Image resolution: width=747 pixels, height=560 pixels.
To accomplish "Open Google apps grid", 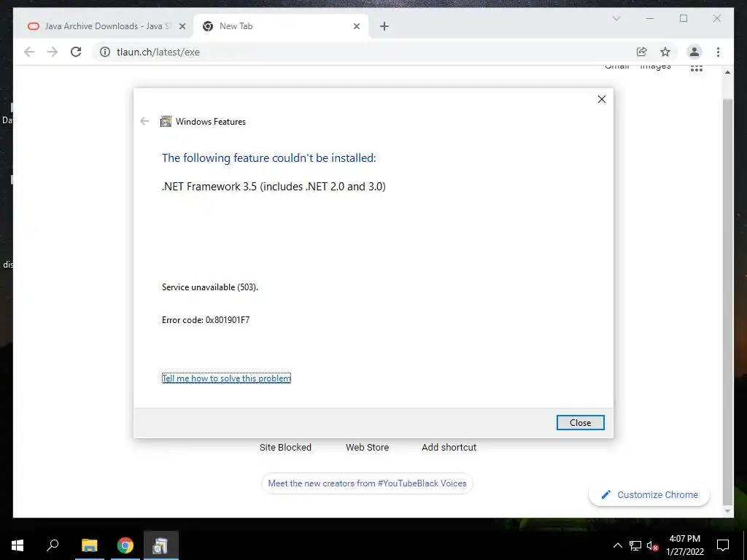I will coord(697,69).
